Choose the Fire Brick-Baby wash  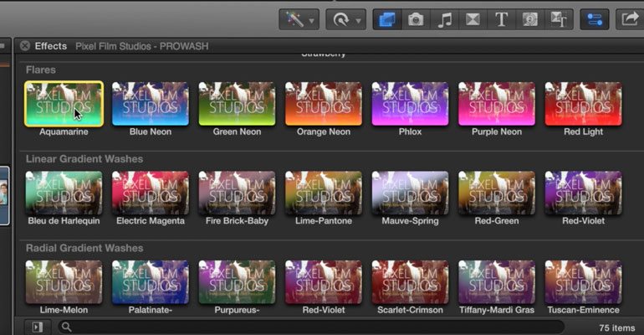click(237, 193)
